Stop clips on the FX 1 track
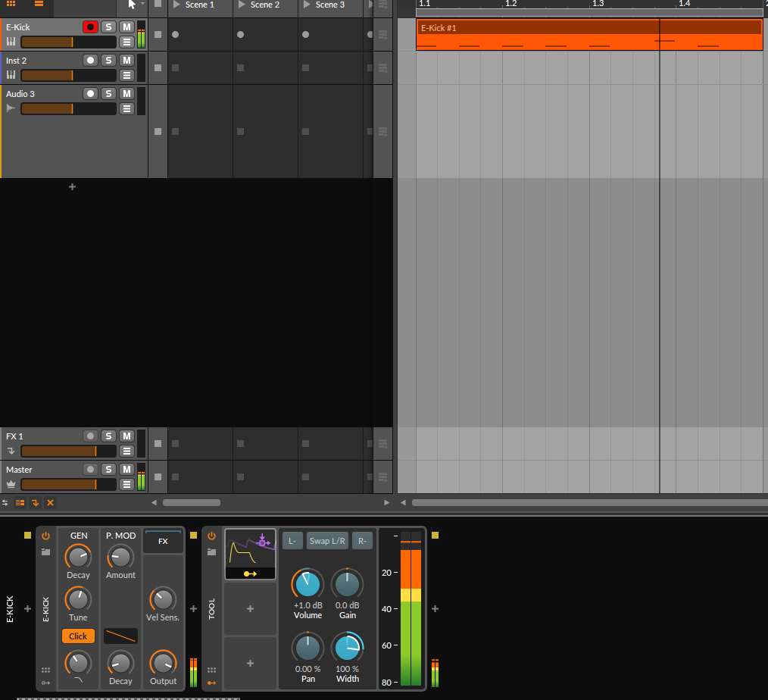The width and height of the screenshot is (768, 700). coord(158,443)
